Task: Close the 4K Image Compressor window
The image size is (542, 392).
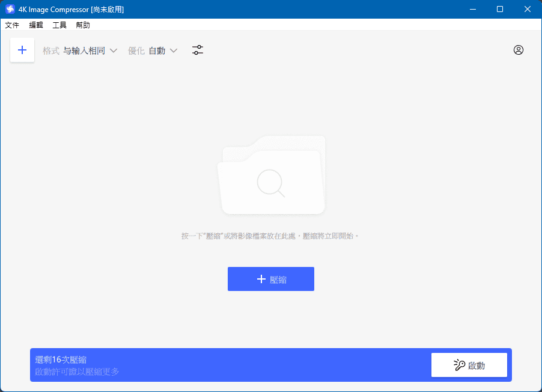Action: (x=528, y=9)
